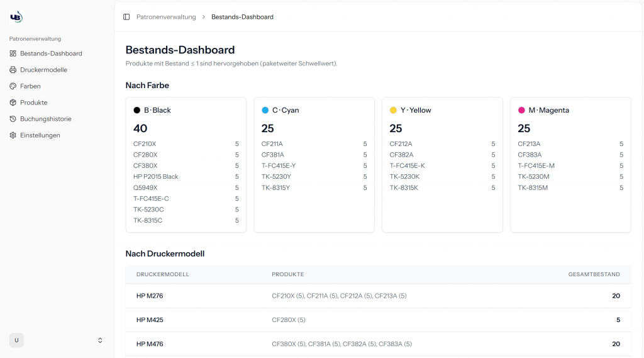
Task: Click the Bestands-Dashboard breadcrumb
Action: point(242,17)
